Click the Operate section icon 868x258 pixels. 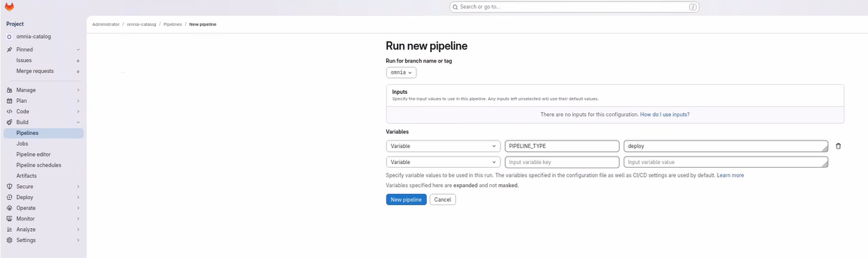(10, 208)
